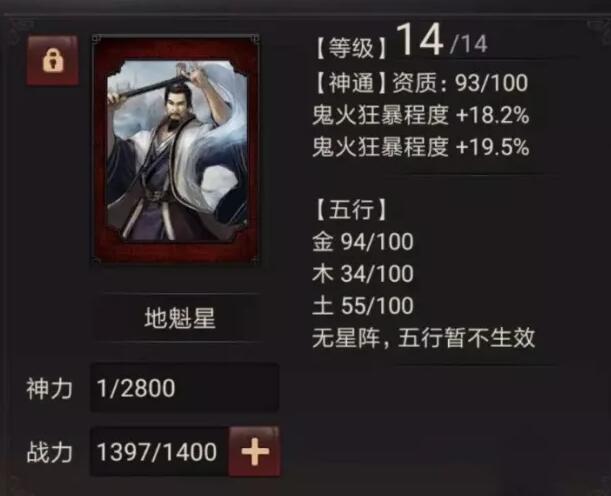Select the 木 34/100 attribute

coord(363,274)
